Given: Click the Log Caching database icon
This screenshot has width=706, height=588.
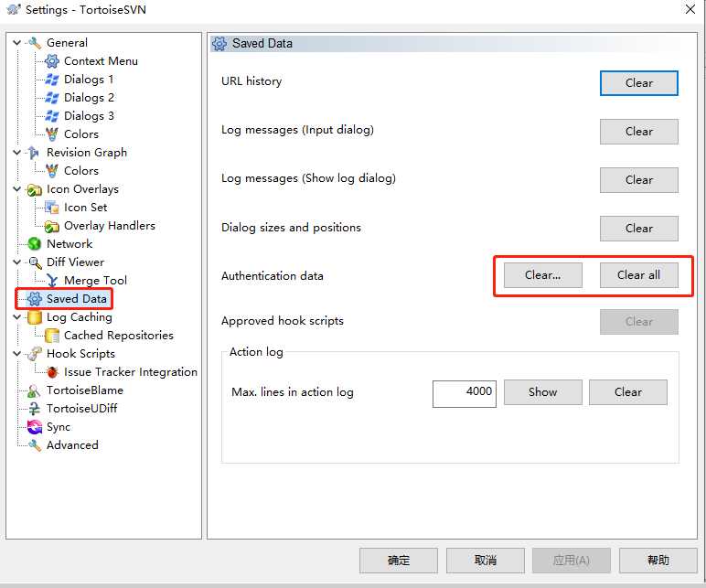Looking at the screenshot, I should click(35, 317).
